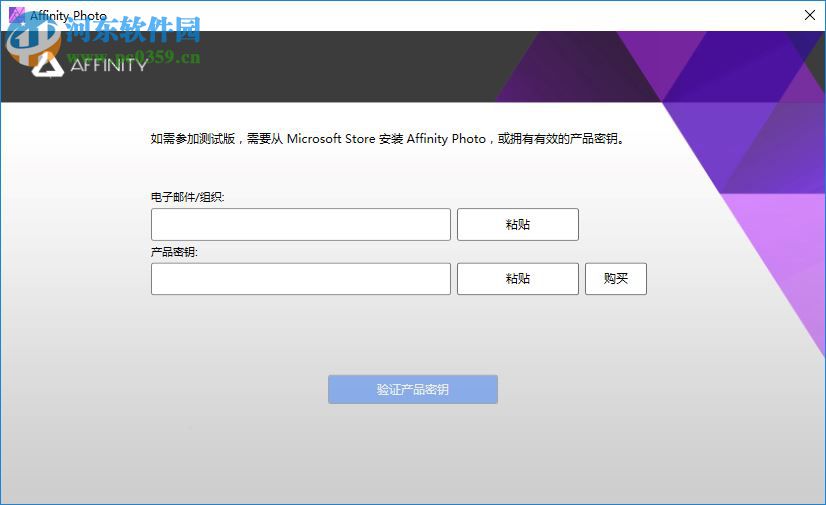Click the 电子邮件/组织 input field
Screen dimensions: 826x505
[x=301, y=224]
